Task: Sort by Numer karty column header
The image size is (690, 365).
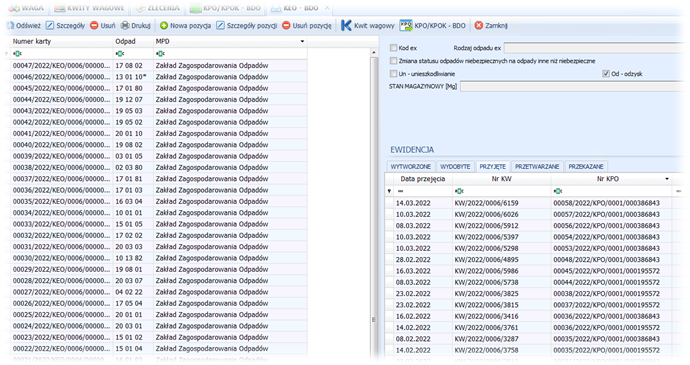Action: pyautogui.click(x=62, y=41)
